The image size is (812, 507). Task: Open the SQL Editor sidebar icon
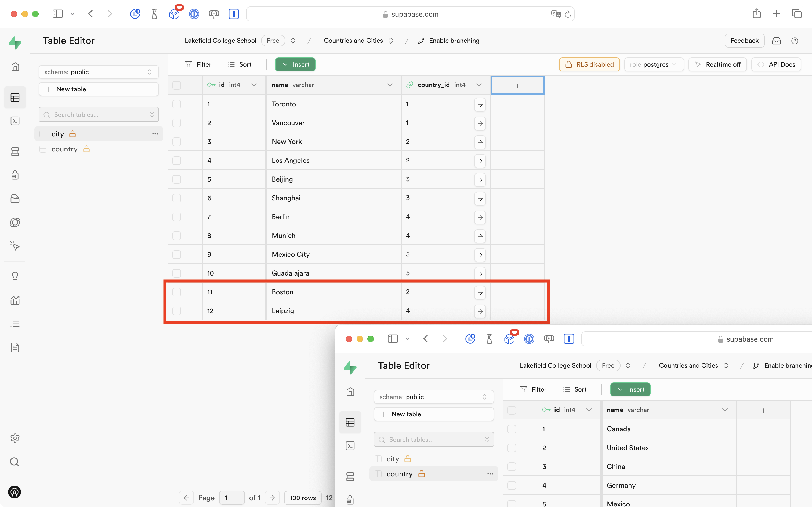click(15, 121)
